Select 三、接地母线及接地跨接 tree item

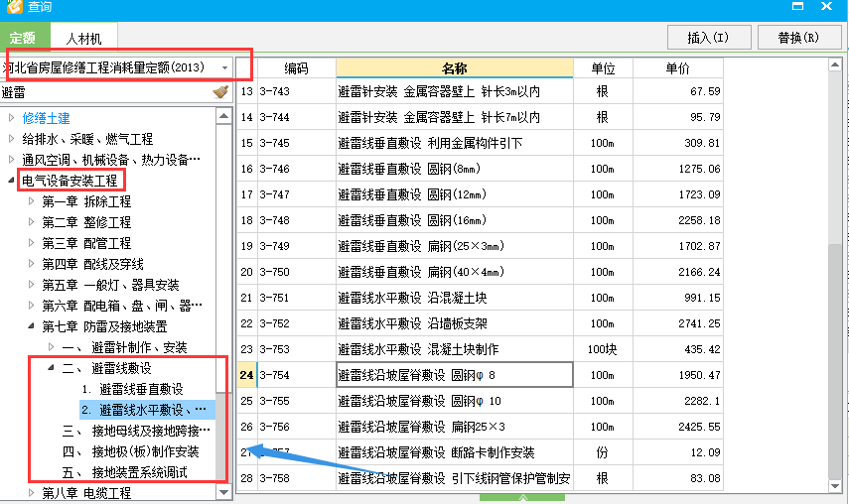point(136,431)
